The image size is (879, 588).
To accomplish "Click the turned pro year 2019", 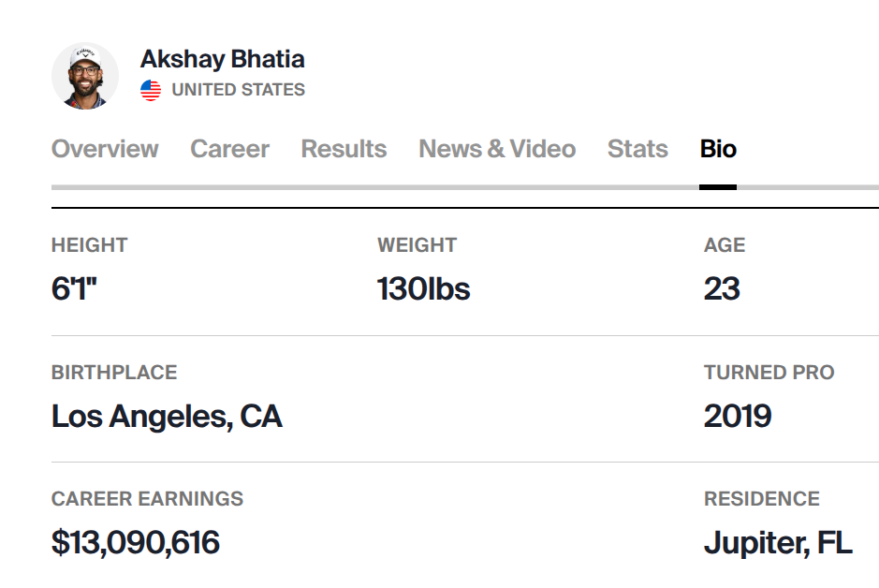I will pyautogui.click(x=738, y=416).
